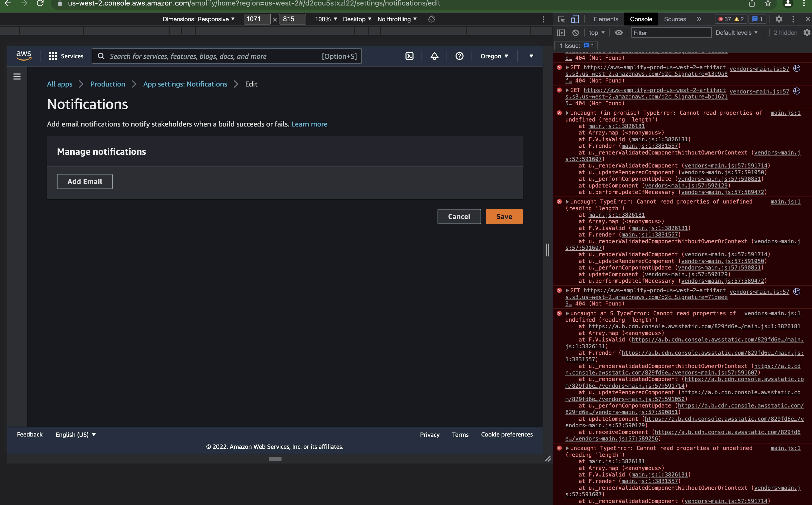Viewport: 812px width, 505px height.
Task: Switch to the Elements tab
Action: (605, 19)
